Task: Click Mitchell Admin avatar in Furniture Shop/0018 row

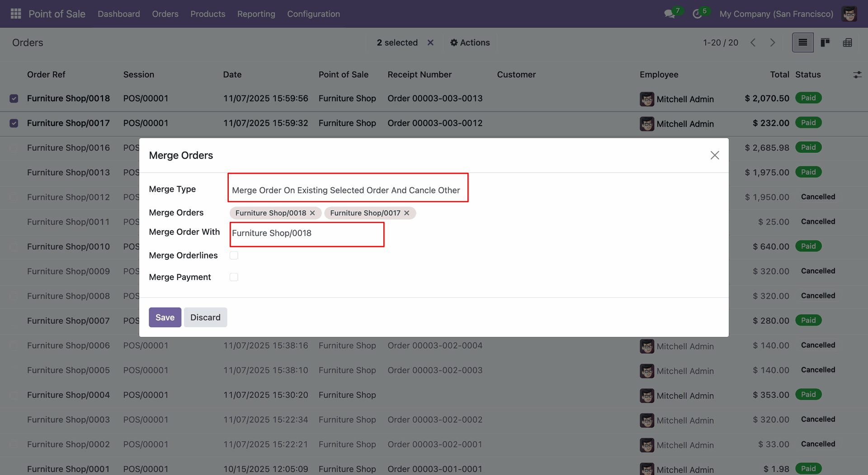Action: click(647, 99)
